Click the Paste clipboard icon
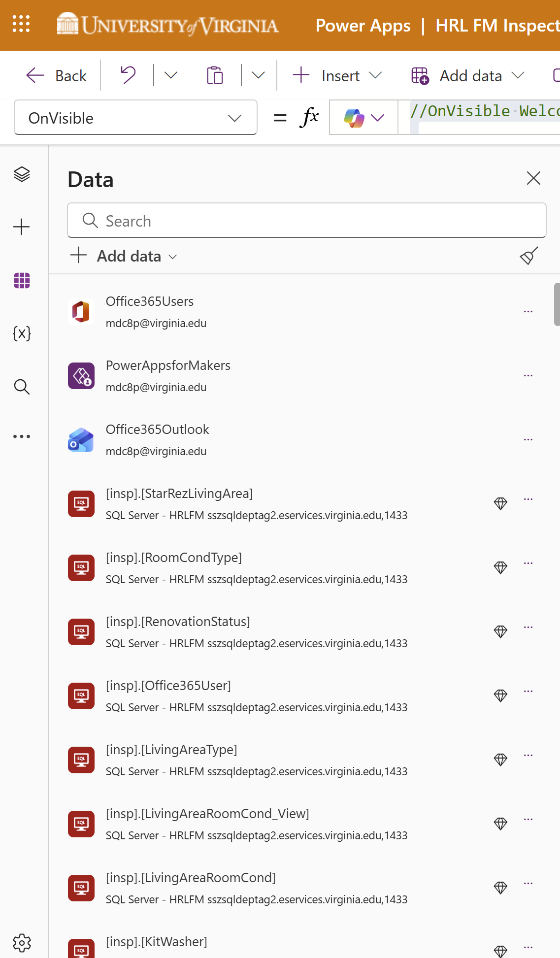This screenshot has width=560, height=958. [215, 75]
